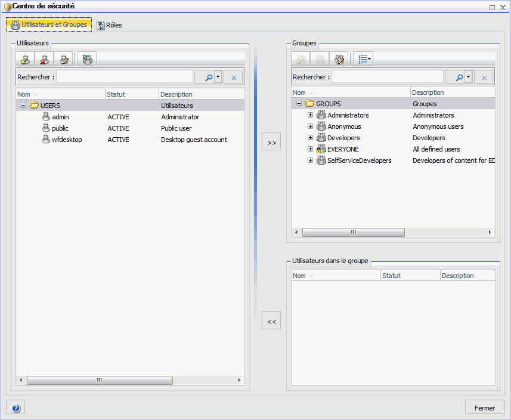
Task: Expand the SelfServiceDevelopers group
Action: [x=310, y=160]
